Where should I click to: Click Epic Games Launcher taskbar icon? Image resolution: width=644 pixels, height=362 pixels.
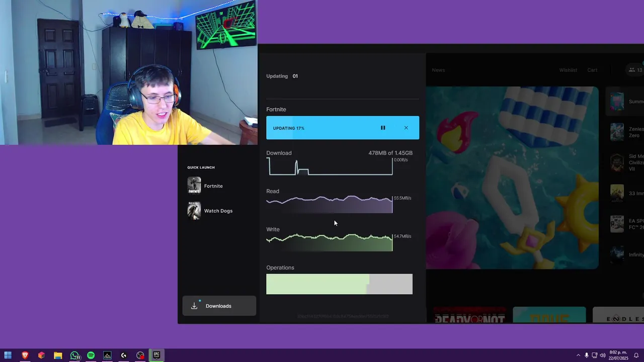156,355
